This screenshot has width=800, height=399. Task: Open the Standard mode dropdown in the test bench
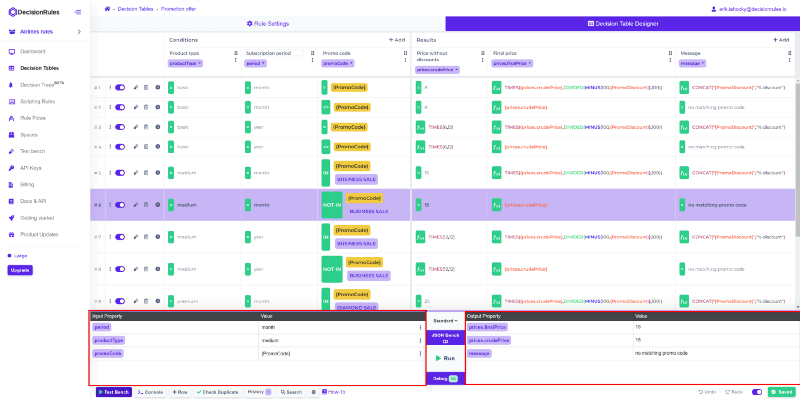click(x=445, y=321)
